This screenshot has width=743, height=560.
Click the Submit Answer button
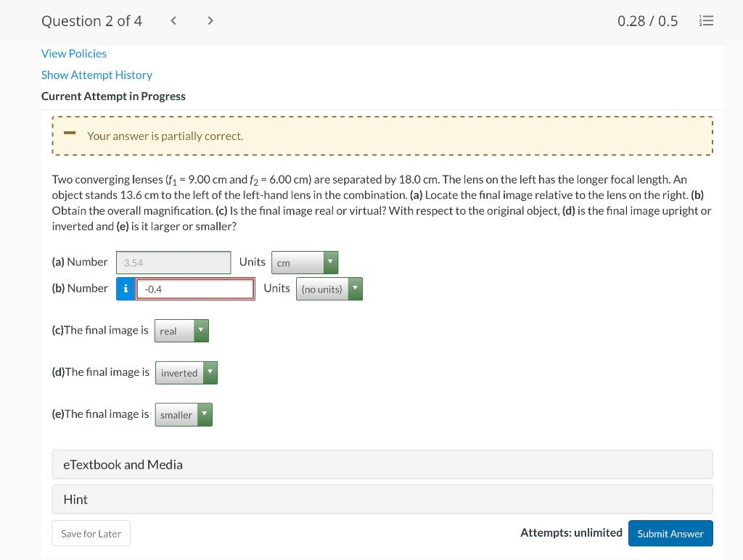tap(670, 533)
